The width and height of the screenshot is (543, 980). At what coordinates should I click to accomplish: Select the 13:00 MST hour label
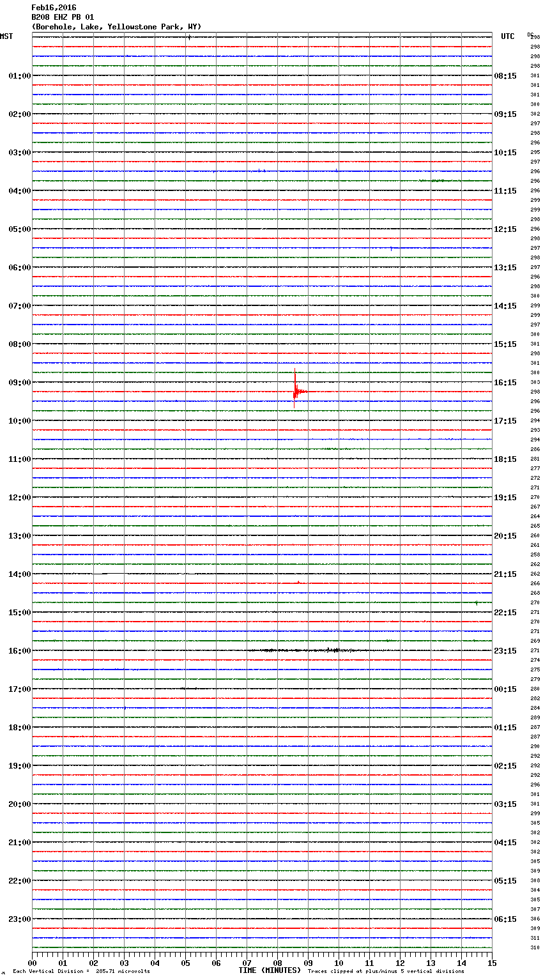pos(20,536)
